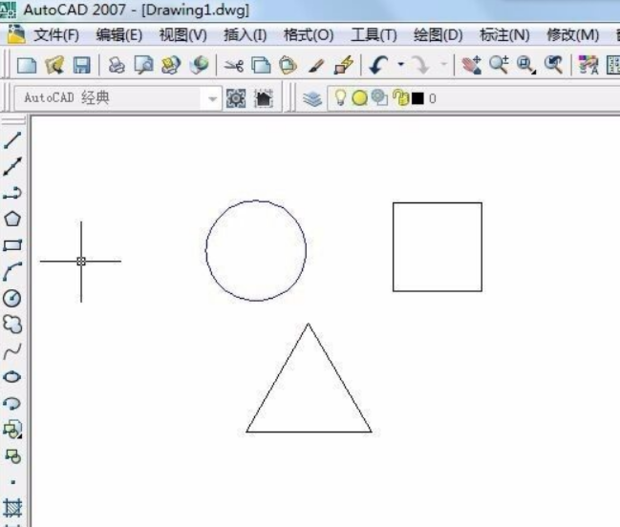The height and width of the screenshot is (527, 620).
Task: Open the 编辑(E) menu
Action: pos(119,35)
